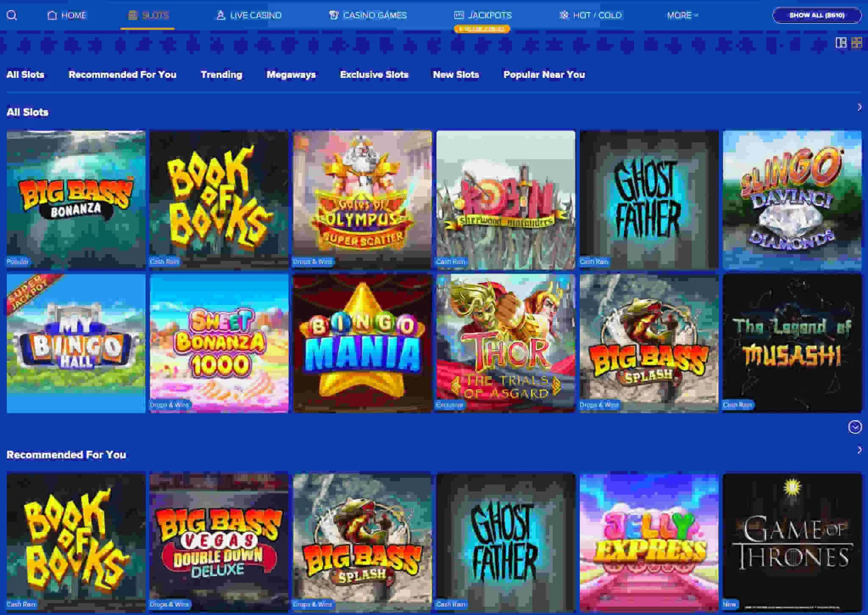The height and width of the screenshot is (615, 868).
Task: Open the Sweet Bonanza 1000 tile
Action: pos(219,343)
